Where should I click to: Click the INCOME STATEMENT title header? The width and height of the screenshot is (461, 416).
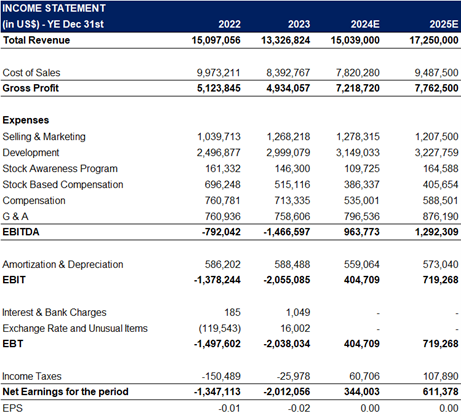click(x=54, y=8)
